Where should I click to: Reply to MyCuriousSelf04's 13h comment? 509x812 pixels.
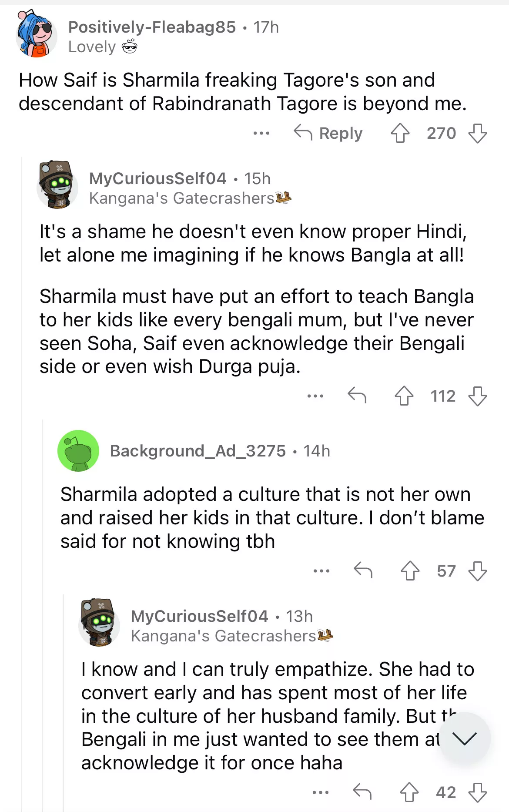[362, 792]
